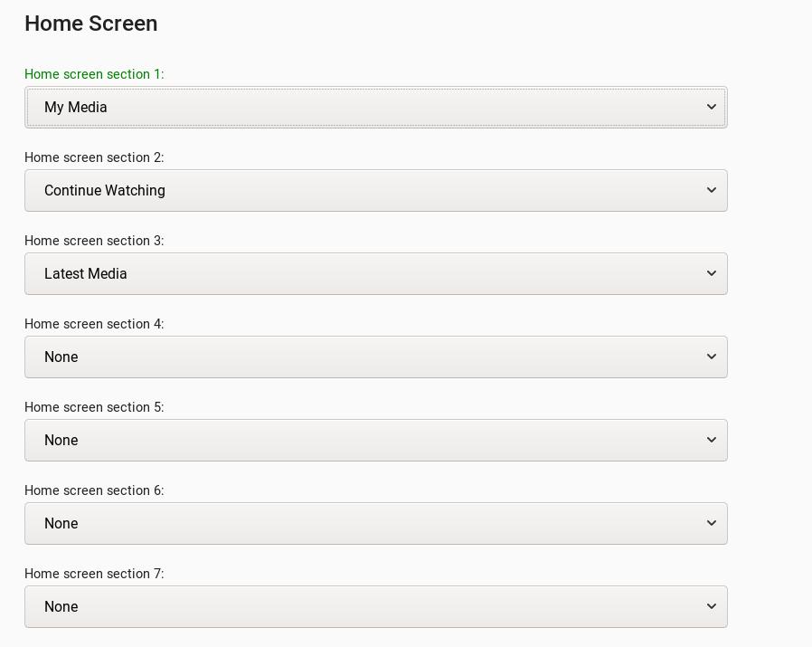Click the Home screen section 3 label
The height and width of the screenshot is (647, 812).
(94, 241)
